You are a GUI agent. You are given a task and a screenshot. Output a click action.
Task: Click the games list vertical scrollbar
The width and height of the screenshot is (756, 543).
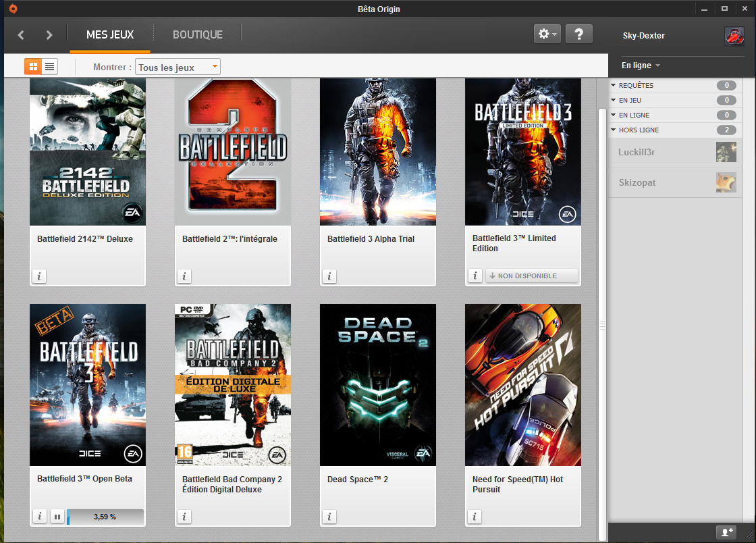[602, 325]
